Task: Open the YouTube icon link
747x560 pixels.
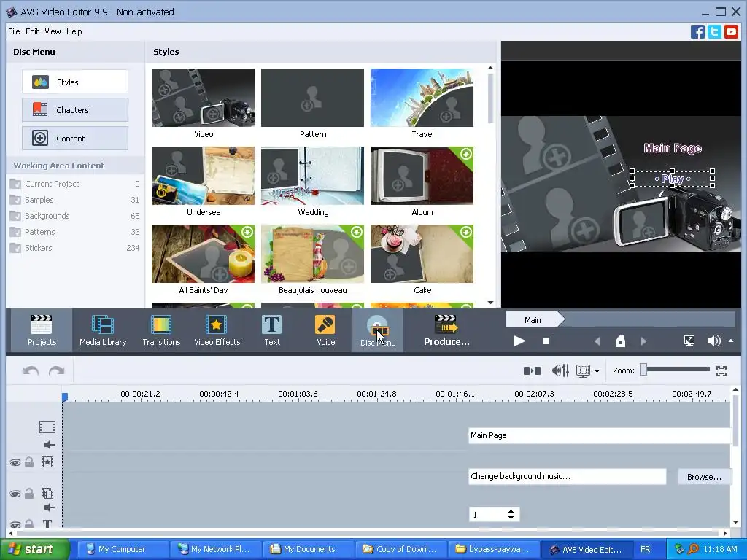Action: pyautogui.click(x=731, y=32)
